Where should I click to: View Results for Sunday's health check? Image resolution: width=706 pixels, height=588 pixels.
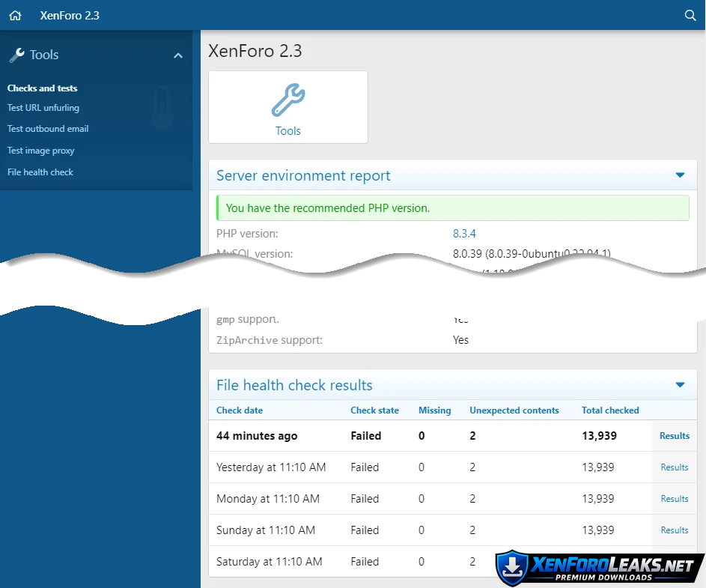pyautogui.click(x=674, y=530)
